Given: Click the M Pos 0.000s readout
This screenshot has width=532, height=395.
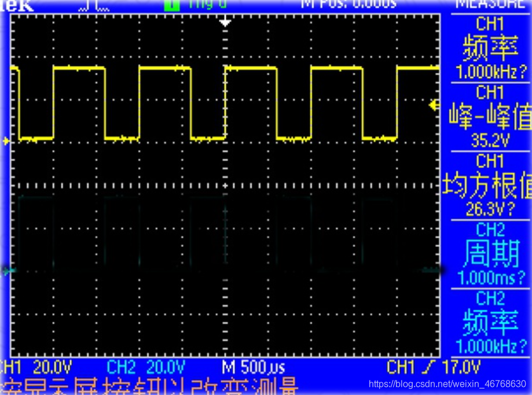Looking at the screenshot, I should pyautogui.click(x=349, y=4).
